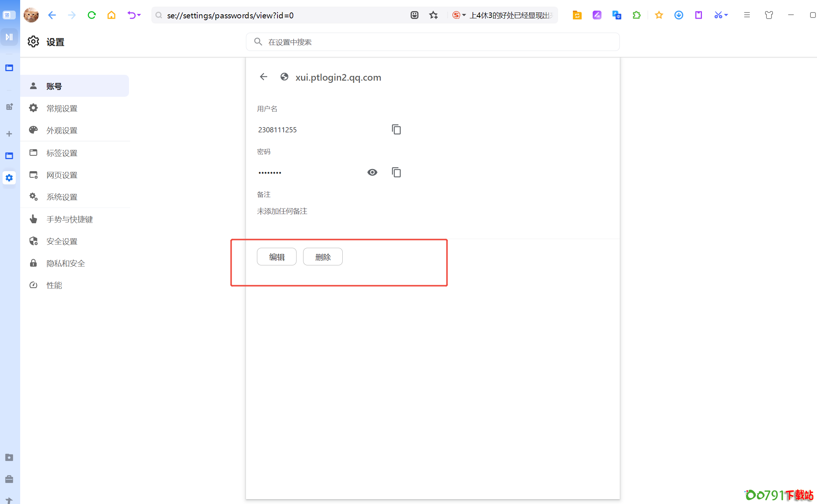Bookmark this page with the star-plus icon

[x=434, y=15]
